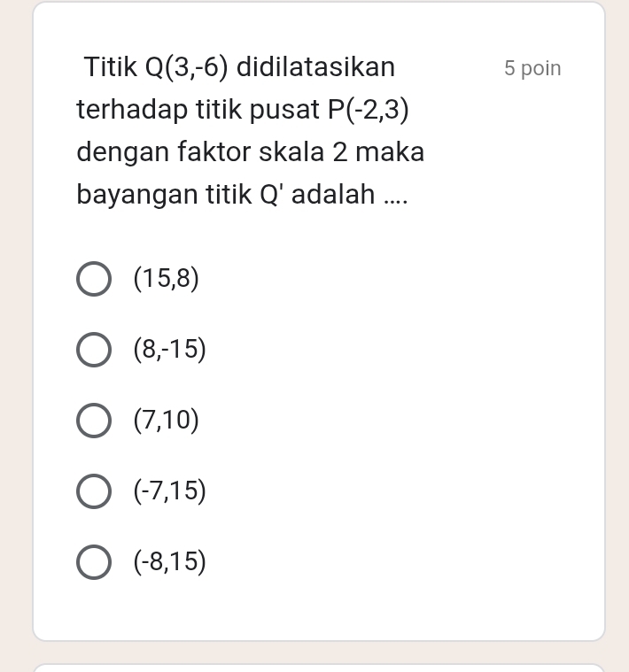Image resolution: width=629 pixels, height=672 pixels.
Task: Click the "(8,-15)" answer label text
Action: (169, 351)
